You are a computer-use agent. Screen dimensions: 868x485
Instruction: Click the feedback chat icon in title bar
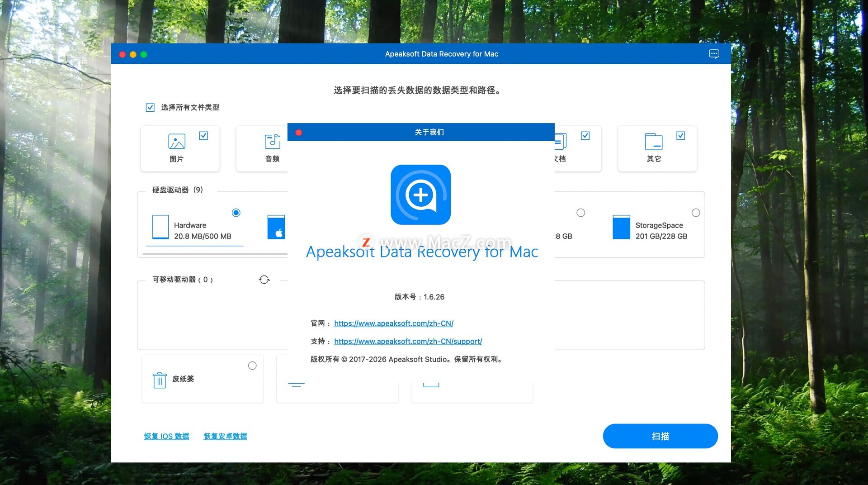714,54
